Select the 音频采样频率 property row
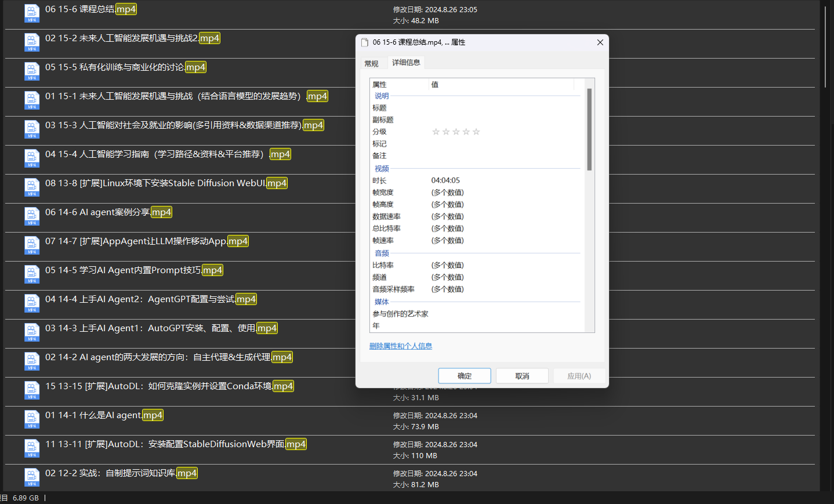Viewport: 834px width, 504px height. [476, 289]
